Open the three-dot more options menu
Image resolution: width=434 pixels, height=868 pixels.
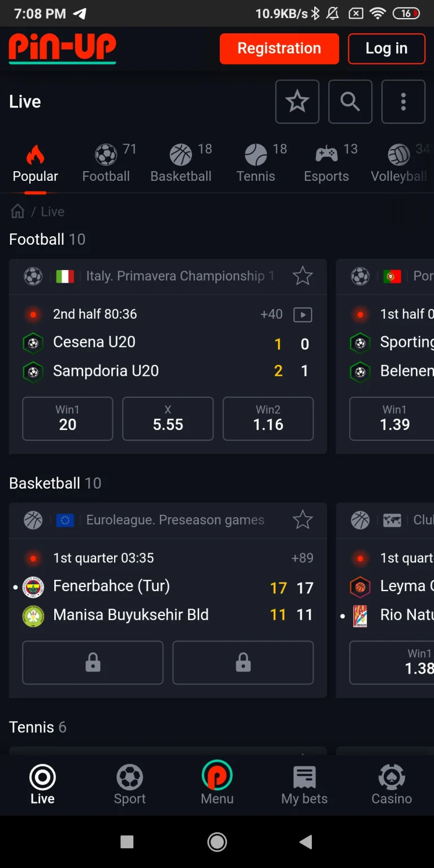(x=403, y=102)
